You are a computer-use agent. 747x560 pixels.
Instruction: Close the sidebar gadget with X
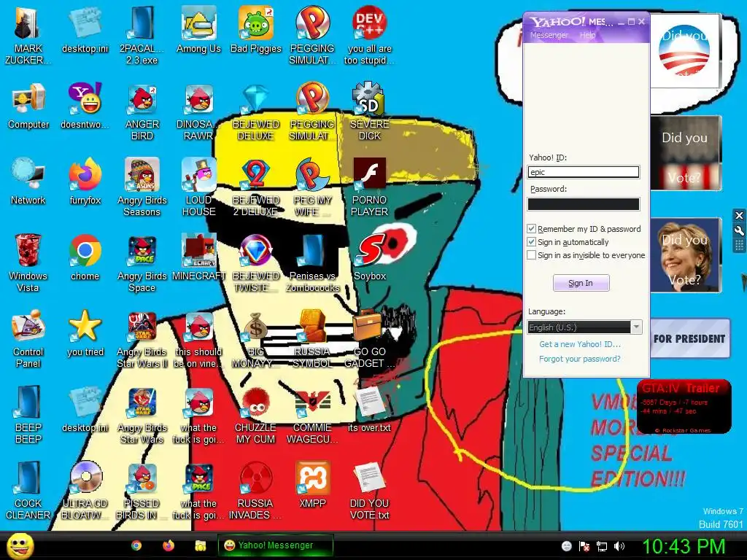[x=739, y=216]
